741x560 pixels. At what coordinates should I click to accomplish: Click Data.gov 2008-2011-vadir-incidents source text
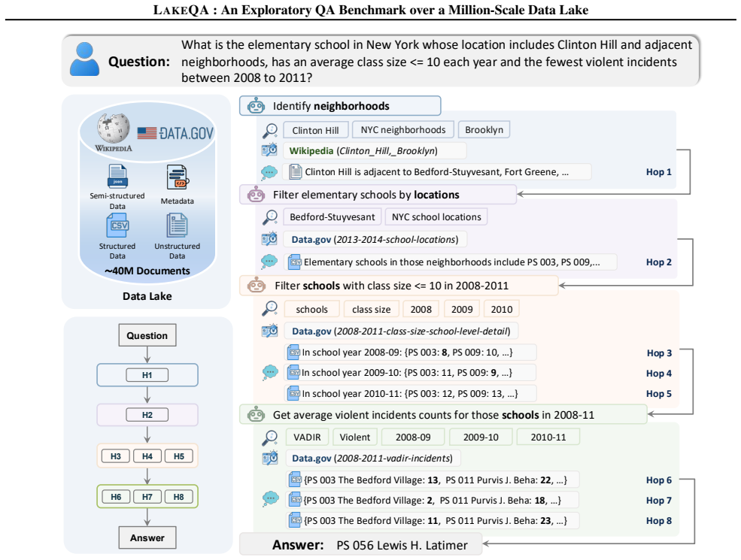click(372, 458)
